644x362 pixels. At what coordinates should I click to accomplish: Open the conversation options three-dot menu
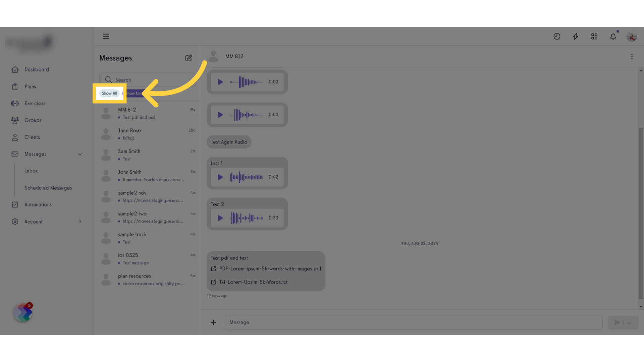click(632, 57)
